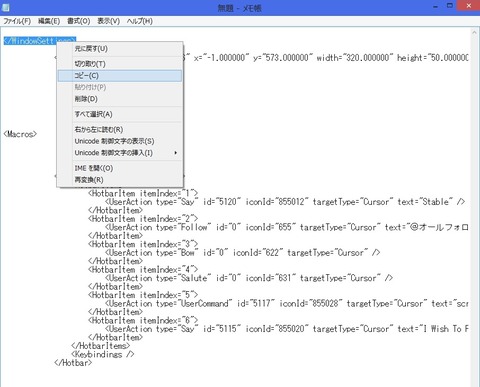Image resolution: width=480 pixels, height=387 pixels.
Task: Select 右から左に読む(R) option
Action: (120, 129)
